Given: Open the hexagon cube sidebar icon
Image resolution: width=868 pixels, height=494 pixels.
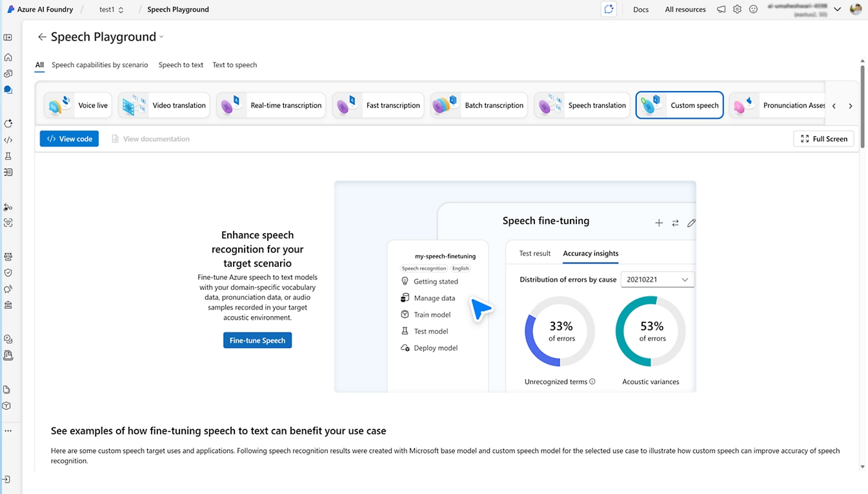Looking at the screenshot, I should click(6, 406).
